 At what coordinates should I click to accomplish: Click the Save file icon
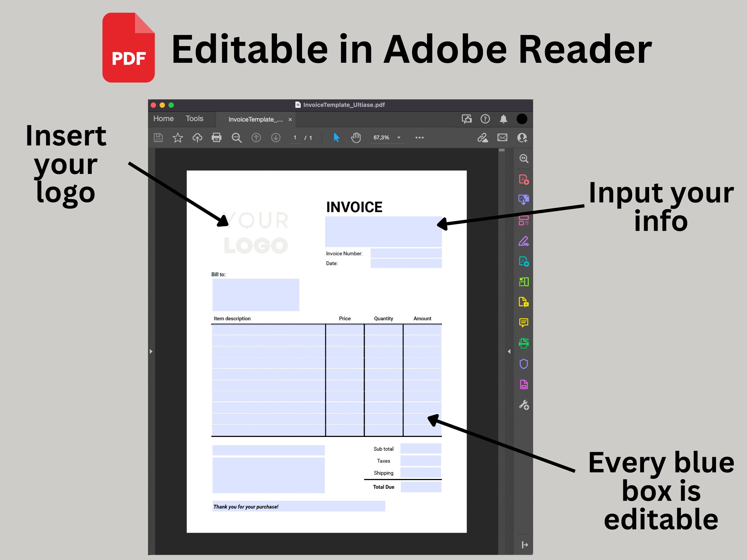coord(158,138)
